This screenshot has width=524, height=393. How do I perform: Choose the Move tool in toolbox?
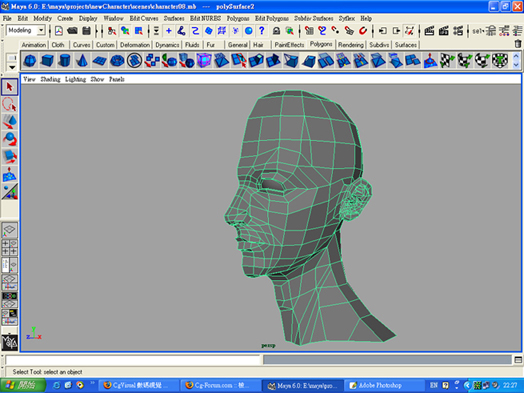point(9,122)
